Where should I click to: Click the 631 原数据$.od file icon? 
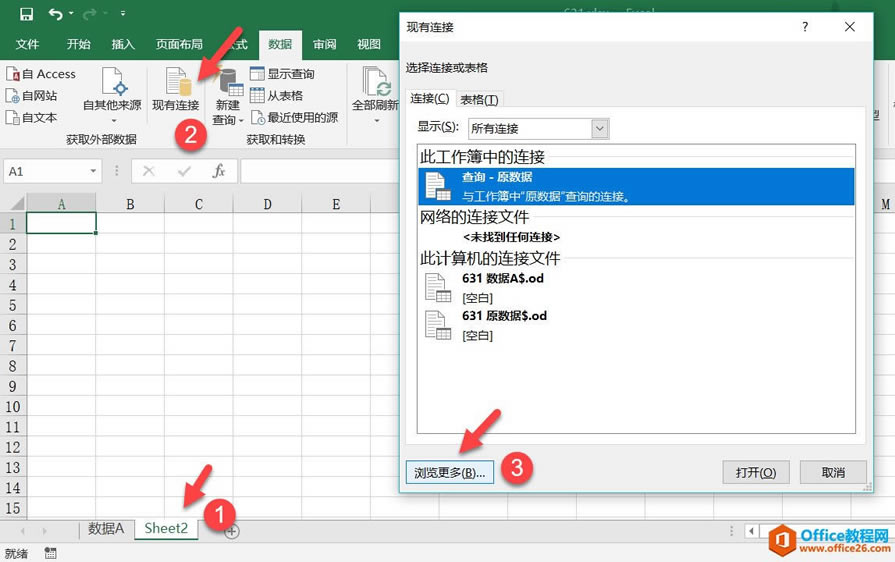click(x=438, y=325)
